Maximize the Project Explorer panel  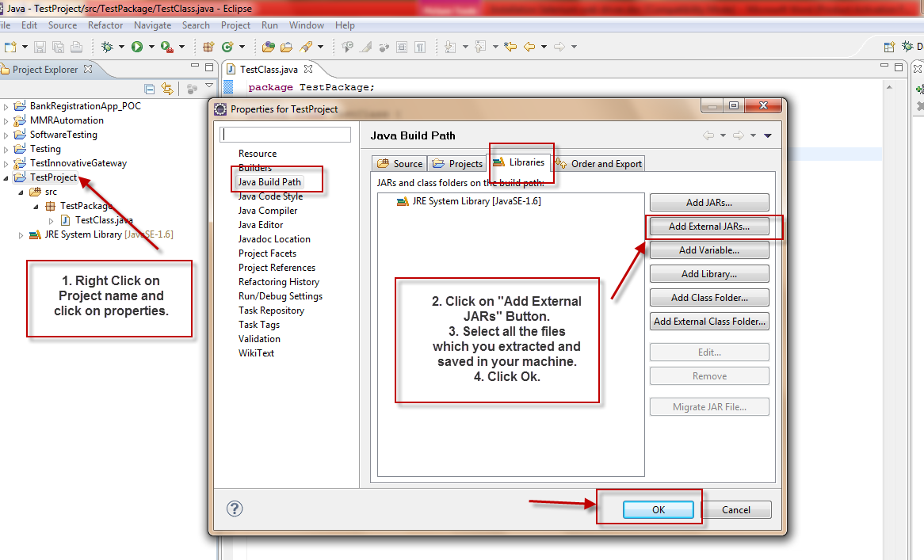tap(208, 67)
